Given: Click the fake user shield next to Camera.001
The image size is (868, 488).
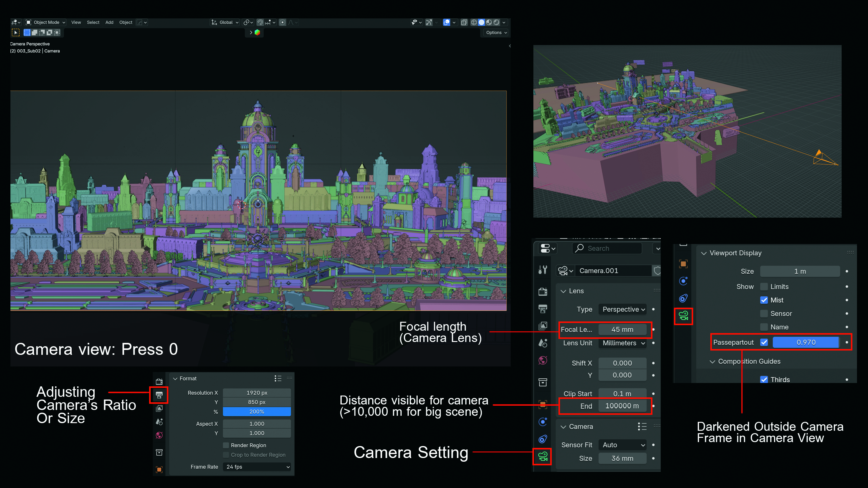Looking at the screenshot, I should click(x=657, y=271).
